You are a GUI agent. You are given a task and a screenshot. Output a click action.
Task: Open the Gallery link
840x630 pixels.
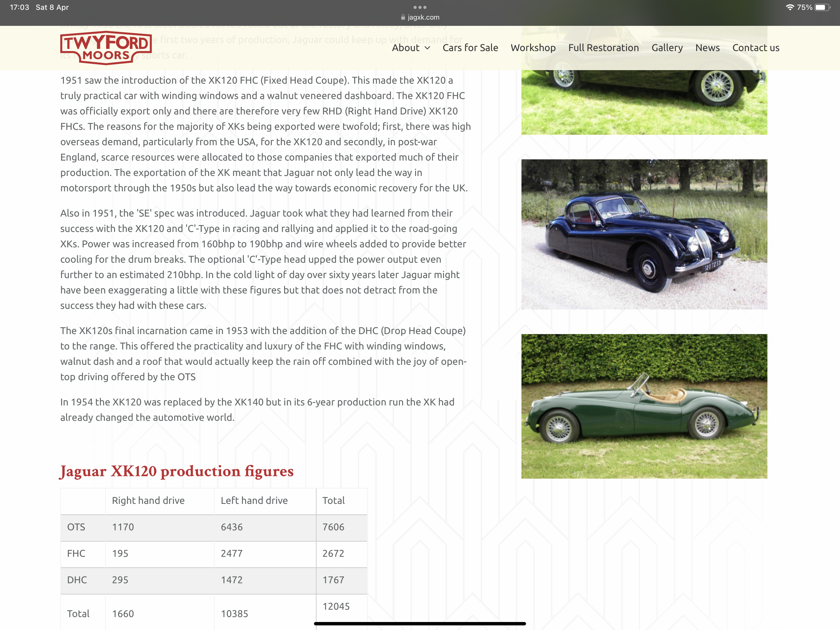pyautogui.click(x=667, y=48)
